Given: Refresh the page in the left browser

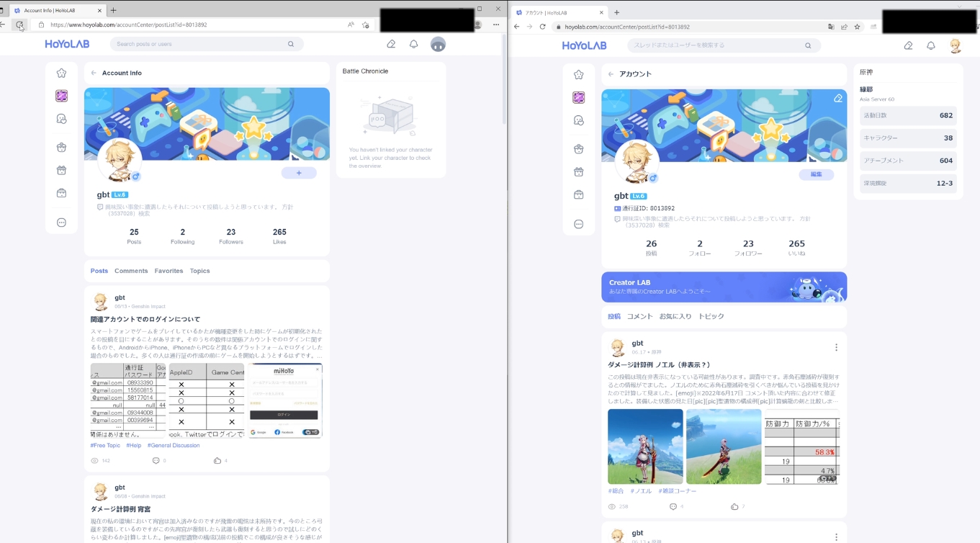Looking at the screenshot, I should coord(19,24).
